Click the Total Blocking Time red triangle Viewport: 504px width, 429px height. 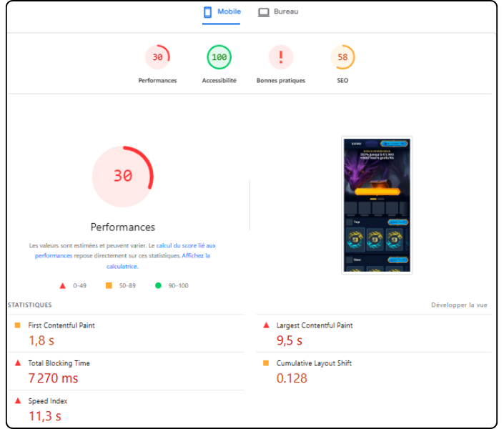click(x=18, y=363)
